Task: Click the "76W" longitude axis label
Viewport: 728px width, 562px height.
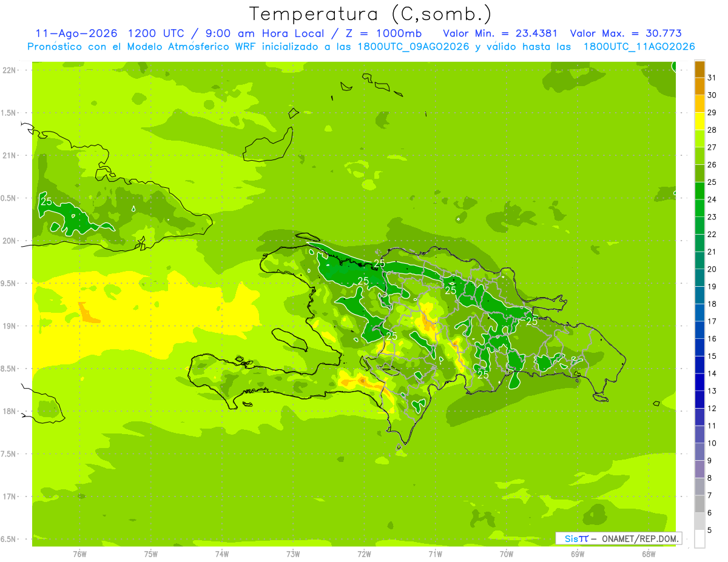Action: coord(79,554)
